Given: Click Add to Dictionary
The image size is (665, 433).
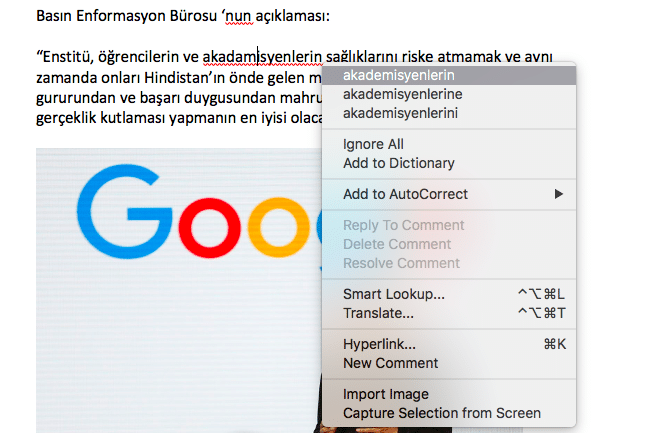Looking at the screenshot, I should tap(449, 163).
